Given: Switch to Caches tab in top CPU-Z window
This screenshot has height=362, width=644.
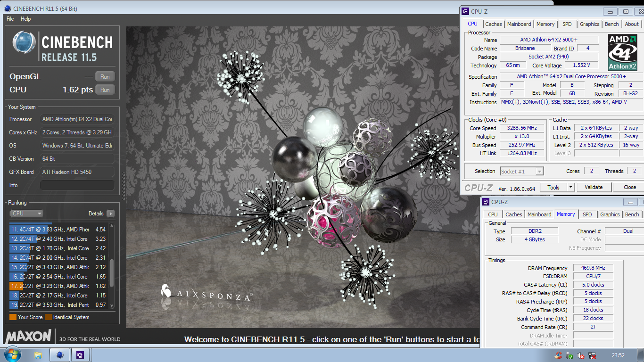Looking at the screenshot, I should [x=494, y=24].
